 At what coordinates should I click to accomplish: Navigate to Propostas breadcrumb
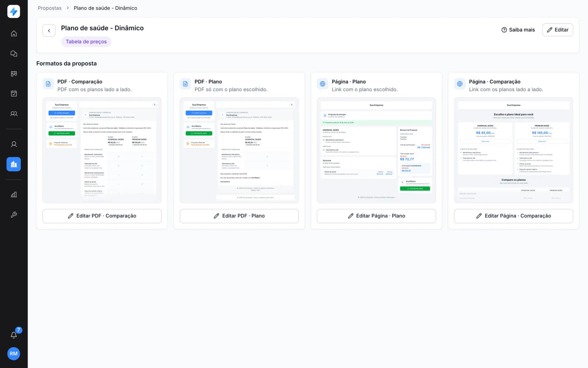click(50, 8)
